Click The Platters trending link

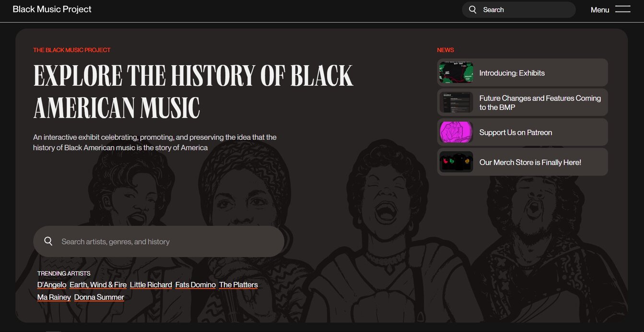238,284
